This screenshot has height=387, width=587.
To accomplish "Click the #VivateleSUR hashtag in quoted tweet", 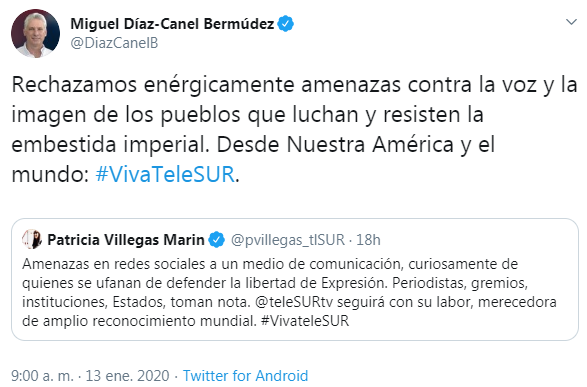I will tap(305, 321).
